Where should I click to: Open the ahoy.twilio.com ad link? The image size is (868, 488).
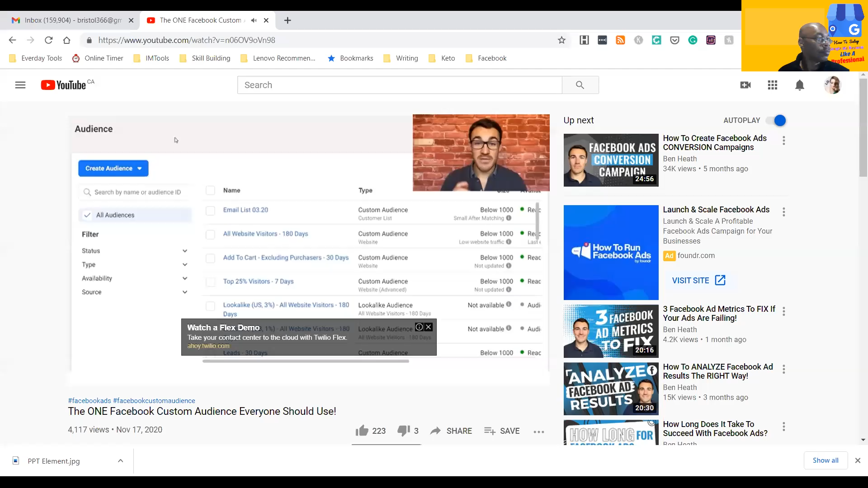[x=208, y=346]
